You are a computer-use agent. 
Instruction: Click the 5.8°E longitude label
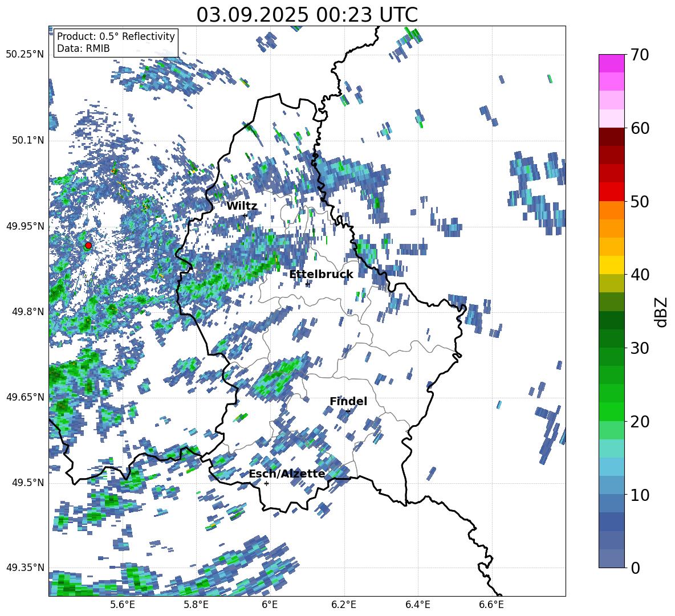(196, 605)
